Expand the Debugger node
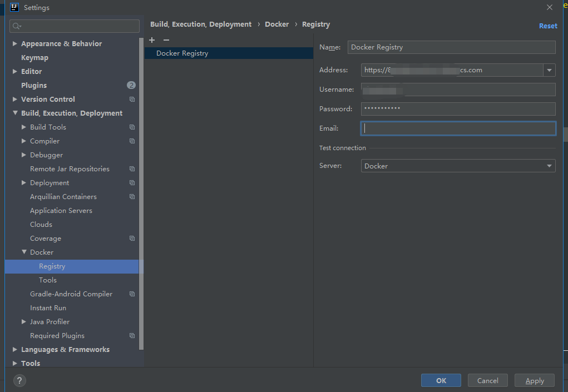This screenshot has width=568, height=392. tap(24, 155)
